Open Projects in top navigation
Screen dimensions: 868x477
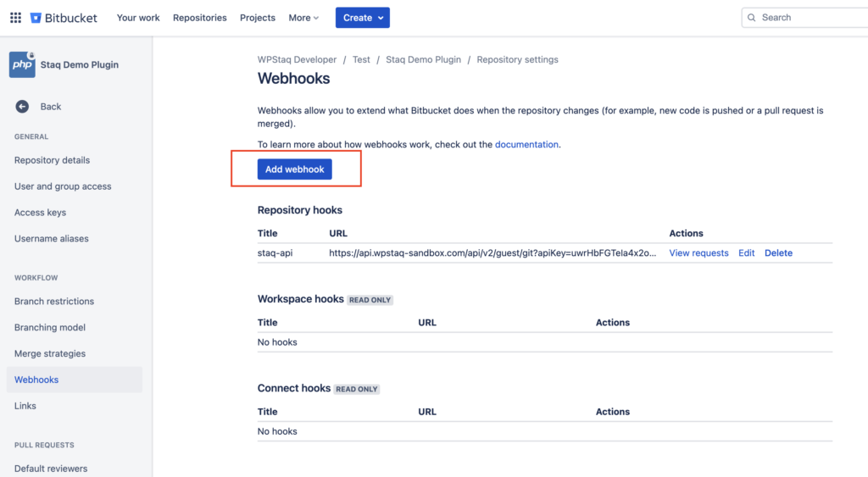[x=258, y=18]
